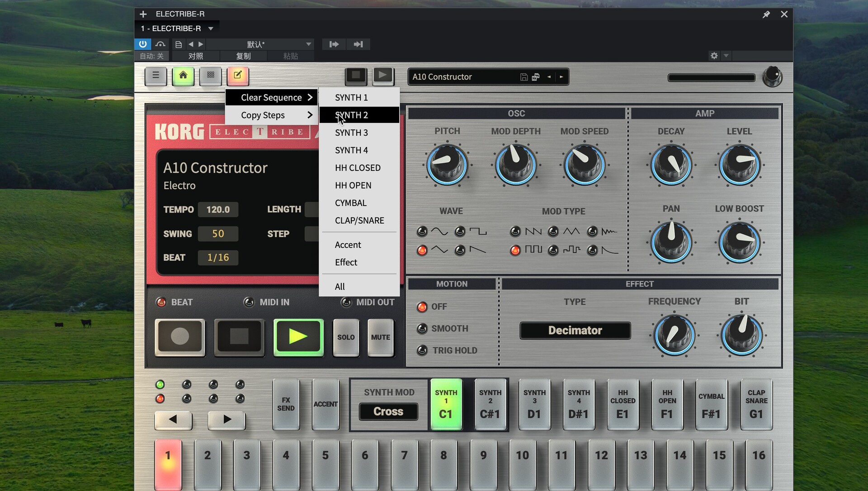Choose SYNTH 2 from the submenu
Viewport: 868px width, 491px height.
coord(359,115)
